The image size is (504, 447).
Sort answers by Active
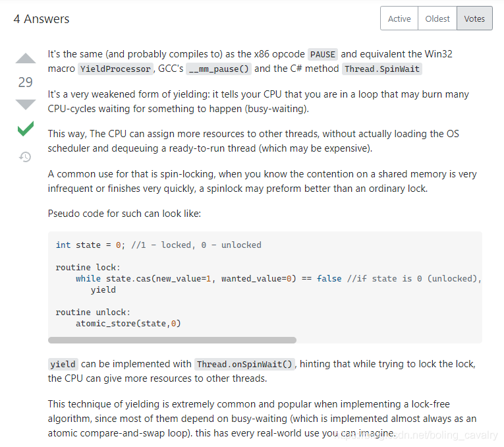pyautogui.click(x=399, y=18)
